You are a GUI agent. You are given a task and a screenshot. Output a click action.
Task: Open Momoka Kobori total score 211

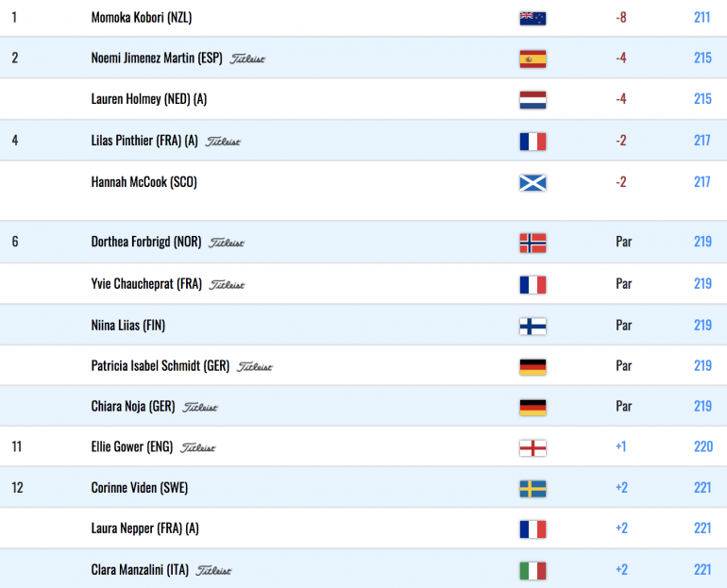click(702, 18)
